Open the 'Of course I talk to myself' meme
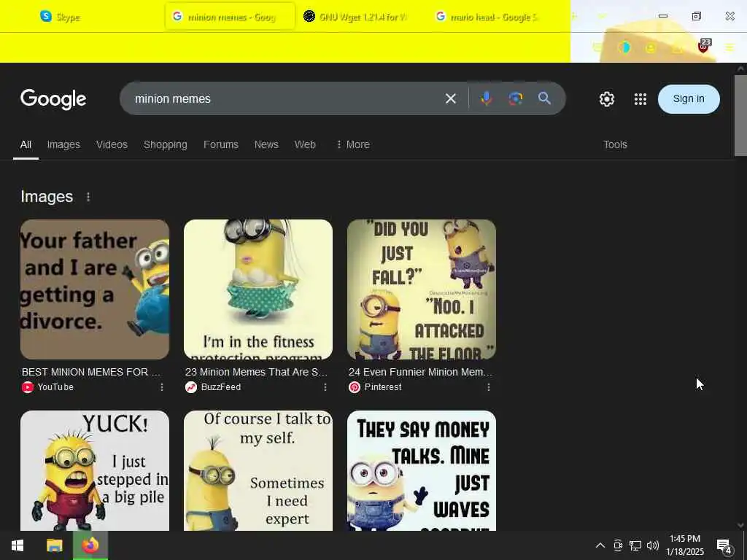747x560 pixels. (258, 470)
